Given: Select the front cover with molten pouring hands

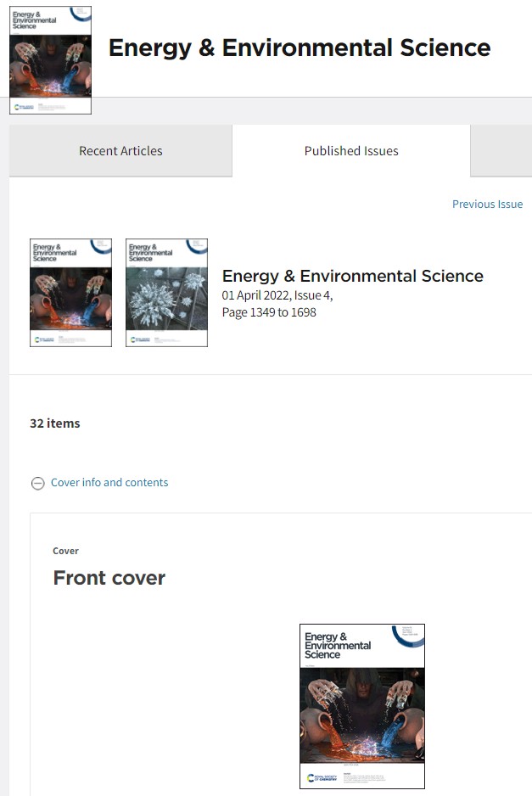Looking at the screenshot, I should (x=70, y=291).
